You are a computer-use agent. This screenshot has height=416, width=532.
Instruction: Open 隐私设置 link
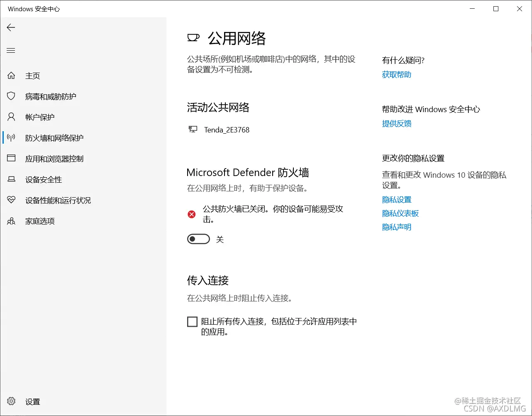click(396, 199)
